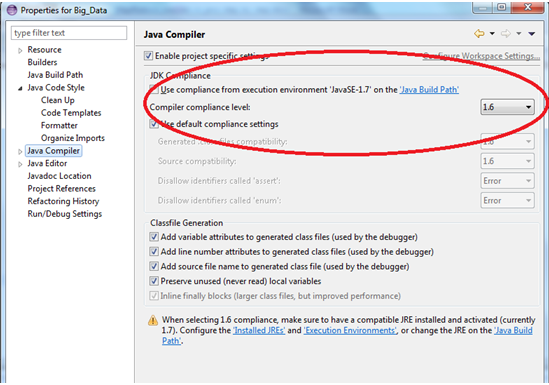549x385 pixels.
Task: Close the Properties for Big_Data dialog
Action: tap(527, 7)
